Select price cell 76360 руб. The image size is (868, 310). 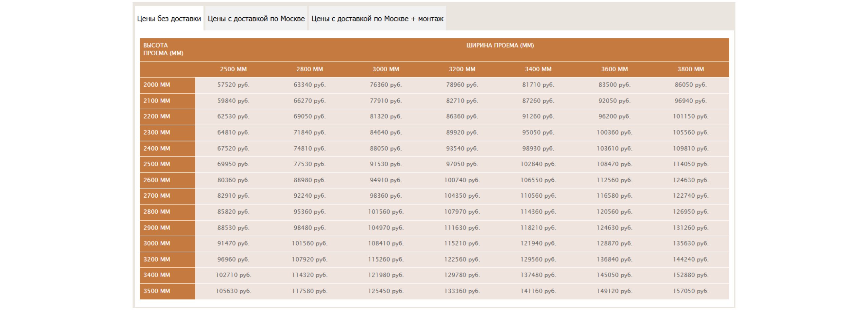pos(386,85)
